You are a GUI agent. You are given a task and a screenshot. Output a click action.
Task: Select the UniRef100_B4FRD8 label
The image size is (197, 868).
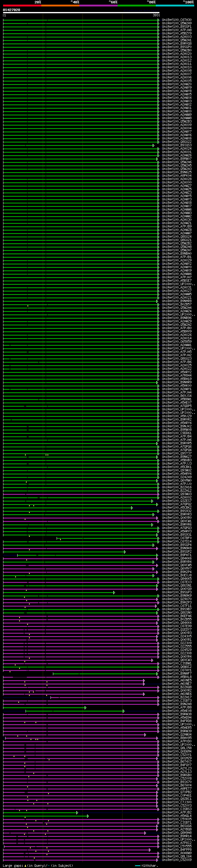(177, 721)
